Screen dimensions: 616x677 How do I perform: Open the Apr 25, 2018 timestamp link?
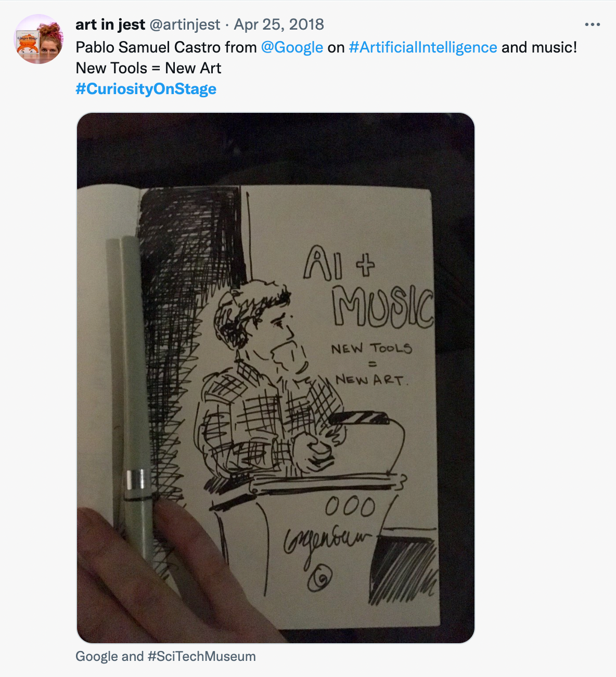pos(279,24)
